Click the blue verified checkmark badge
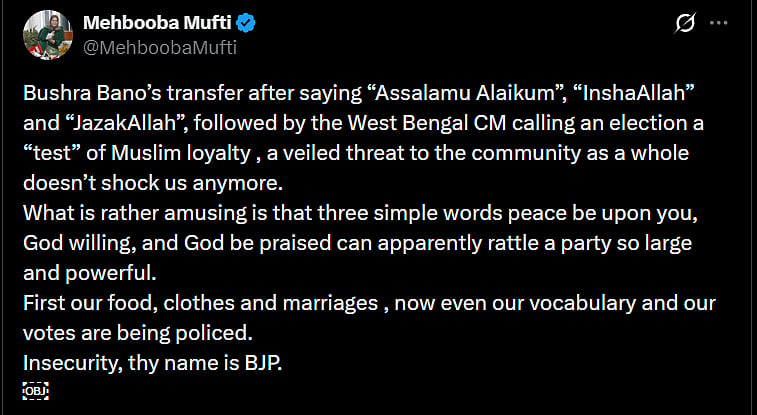Viewport: 757px width, 415px height. (246, 23)
